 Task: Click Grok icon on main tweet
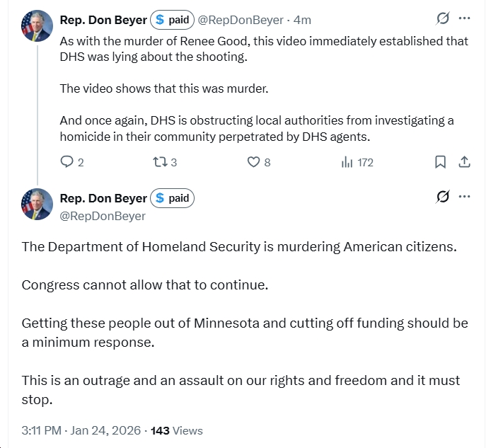click(443, 197)
